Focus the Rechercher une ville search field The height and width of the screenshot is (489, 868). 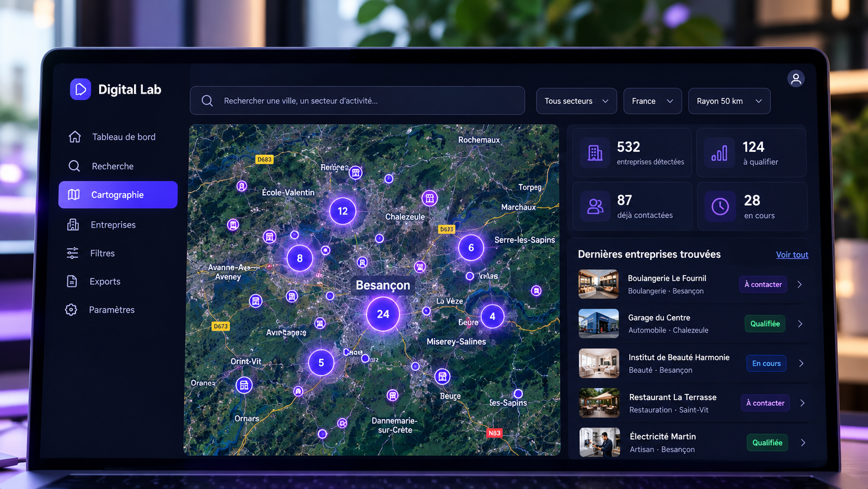click(357, 101)
